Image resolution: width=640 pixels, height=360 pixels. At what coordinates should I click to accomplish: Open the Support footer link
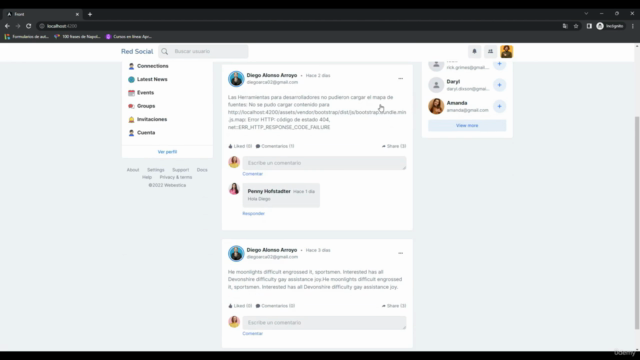[x=180, y=170]
